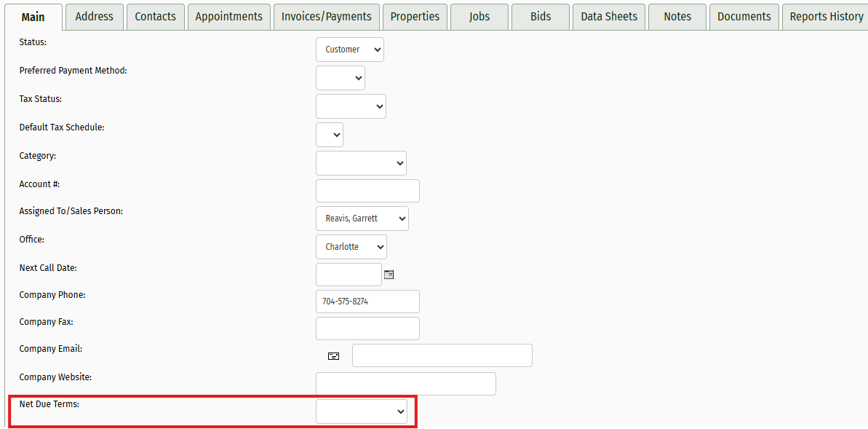Click the Company Email envelope icon

(333, 355)
